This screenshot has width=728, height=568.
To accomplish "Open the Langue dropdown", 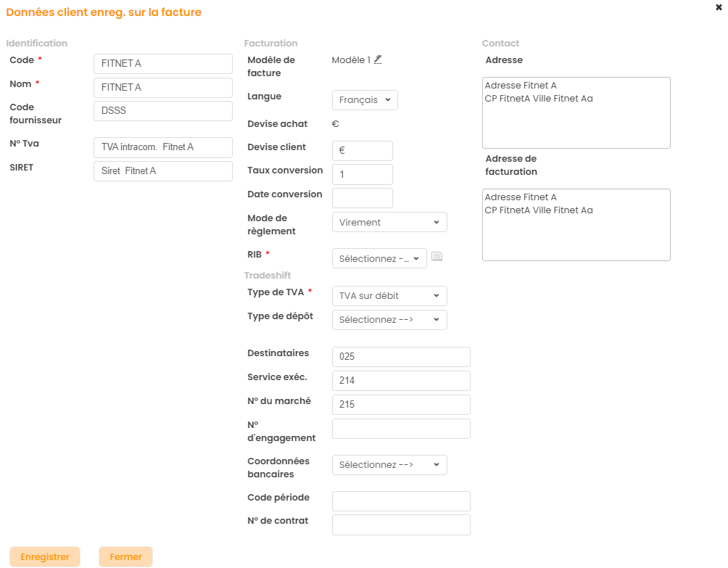I will (x=365, y=100).
